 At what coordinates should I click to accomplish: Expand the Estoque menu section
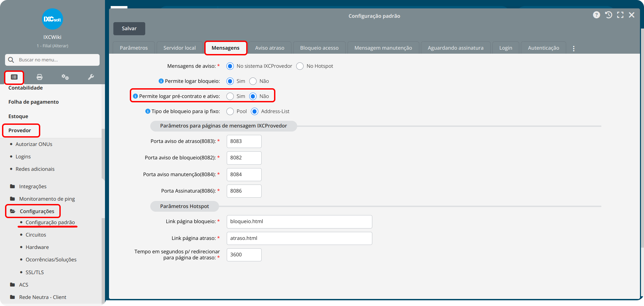point(18,116)
